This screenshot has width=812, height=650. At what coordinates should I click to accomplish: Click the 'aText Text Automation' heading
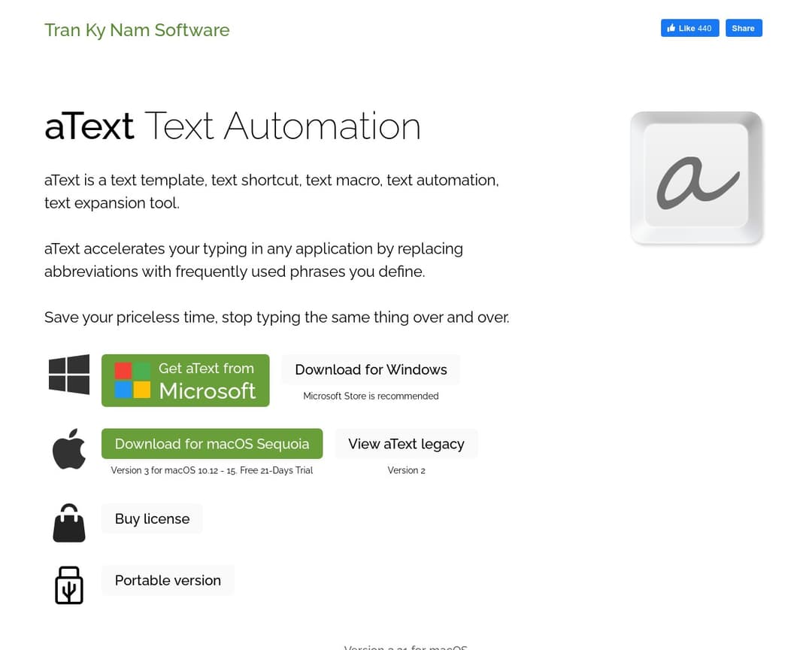[232, 126]
